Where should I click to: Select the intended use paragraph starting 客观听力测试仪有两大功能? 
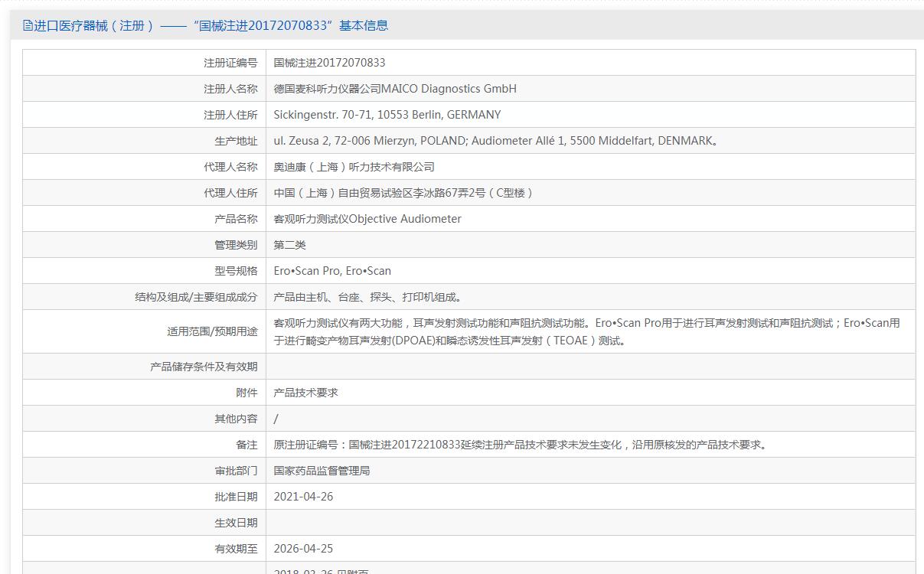point(587,332)
